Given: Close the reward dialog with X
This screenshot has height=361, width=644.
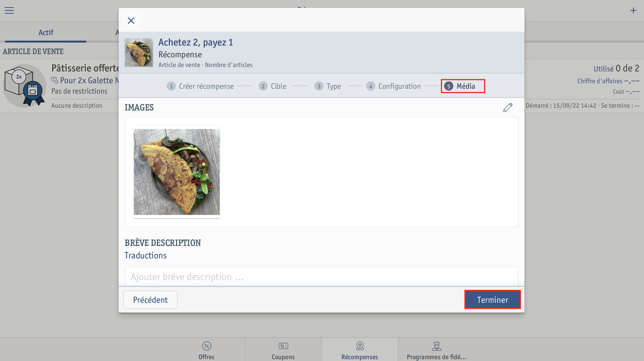Looking at the screenshot, I should [131, 21].
